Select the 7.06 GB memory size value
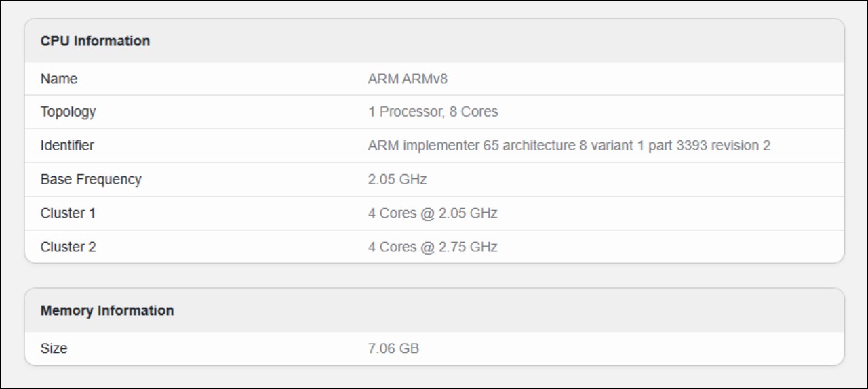The width and height of the screenshot is (868, 389). (393, 348)
